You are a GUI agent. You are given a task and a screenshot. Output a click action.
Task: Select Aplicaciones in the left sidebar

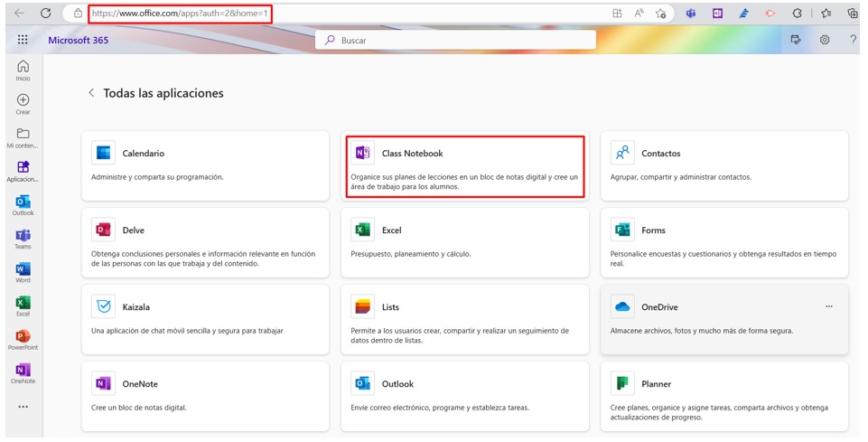pos(23,172)
